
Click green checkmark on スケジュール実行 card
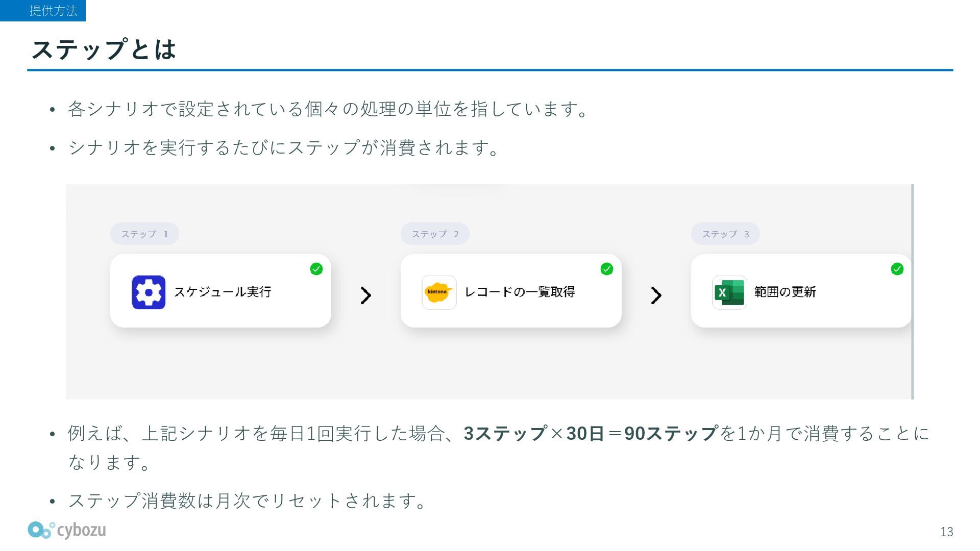point(316,269)
